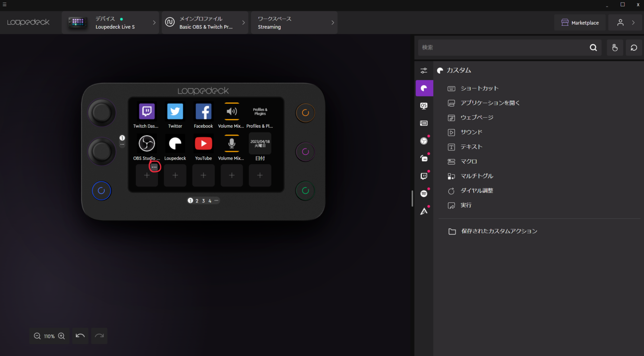Select the custom (カスタム) sidebar icon
Image resolution: width=644 pixels, height=356 pixels.
424,88
